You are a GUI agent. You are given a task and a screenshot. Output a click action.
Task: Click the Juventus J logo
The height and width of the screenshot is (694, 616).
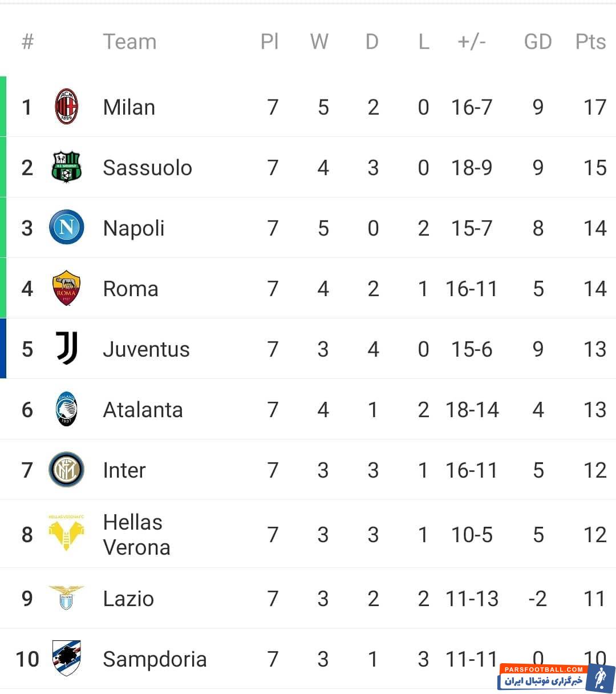67,349
